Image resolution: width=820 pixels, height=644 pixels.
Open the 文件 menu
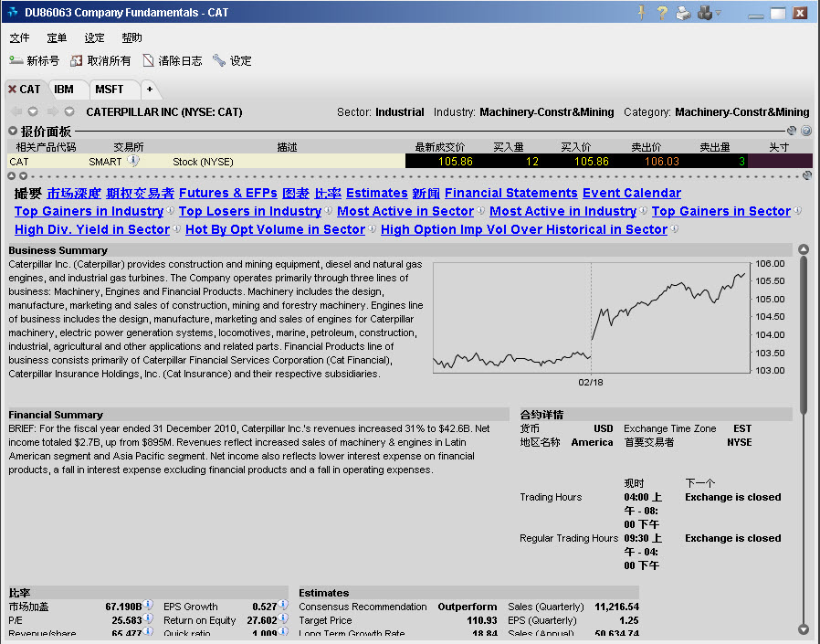click(19, 38)
